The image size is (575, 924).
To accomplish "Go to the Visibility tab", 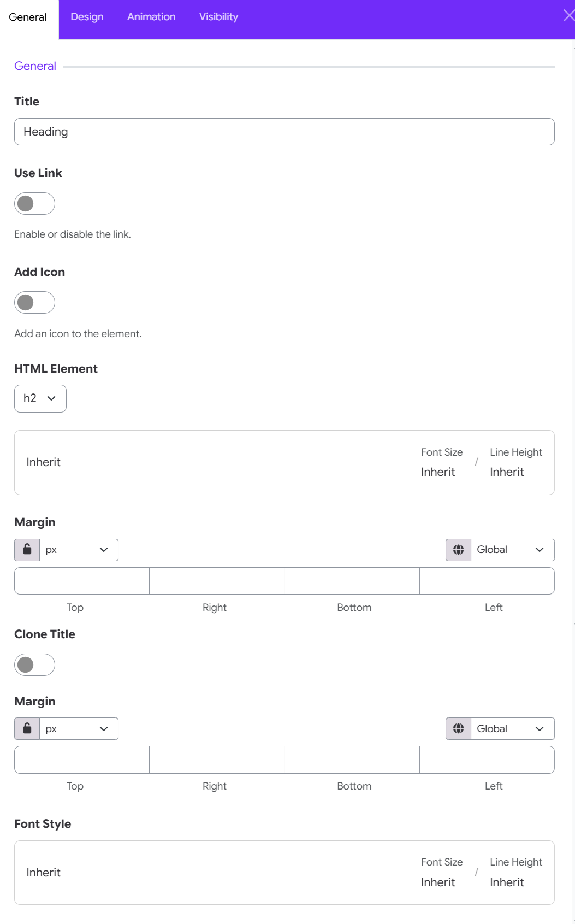I will (218, 17).
